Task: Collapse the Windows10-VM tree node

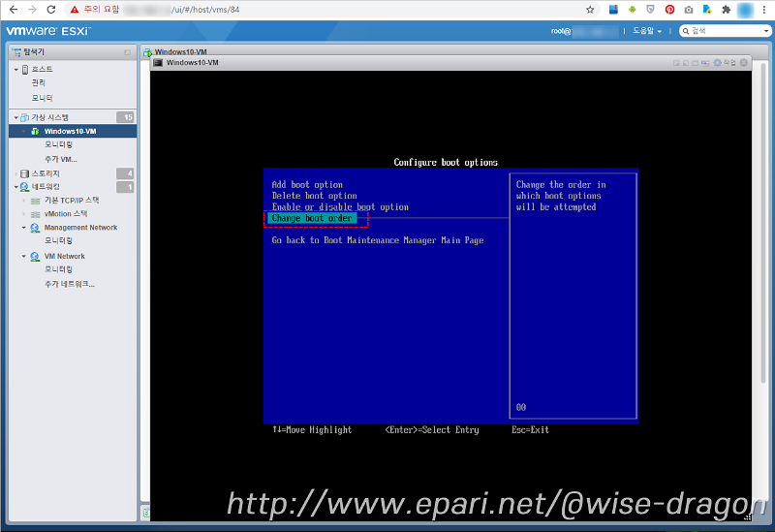Action: [23, 131]
